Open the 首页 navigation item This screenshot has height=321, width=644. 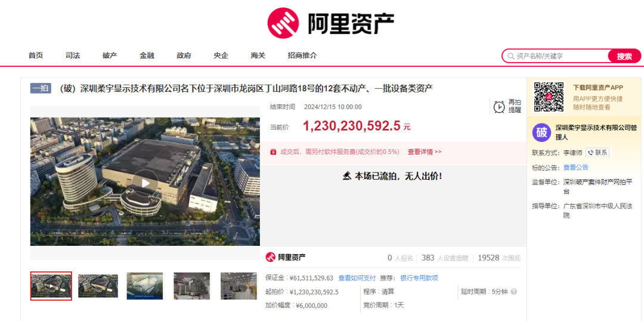pyautogui.click(x=36, y=55)
